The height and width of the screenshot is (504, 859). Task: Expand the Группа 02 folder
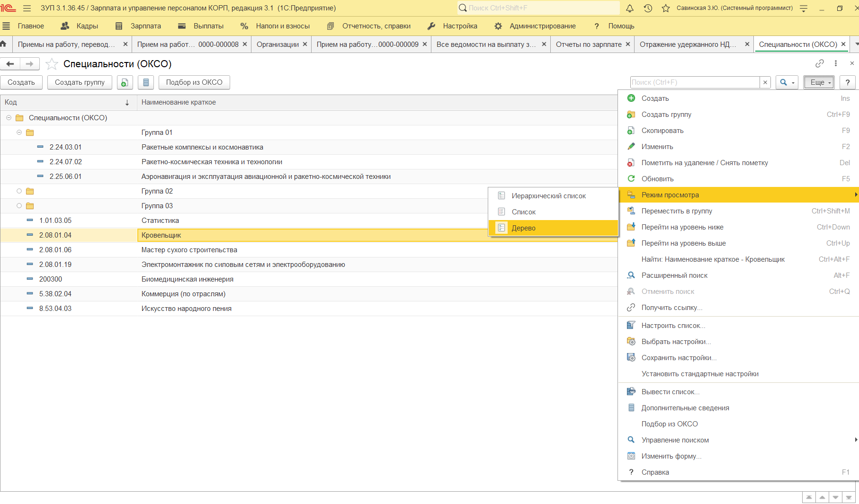[19, 191]
